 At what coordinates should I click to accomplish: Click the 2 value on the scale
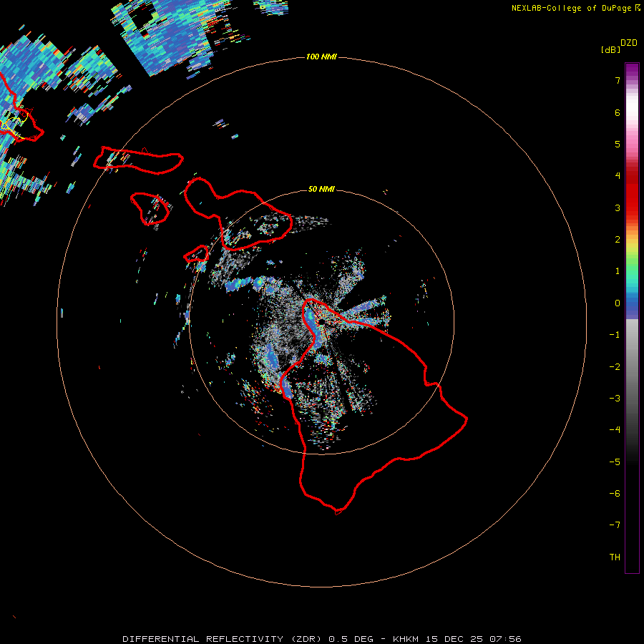[618, 240]
